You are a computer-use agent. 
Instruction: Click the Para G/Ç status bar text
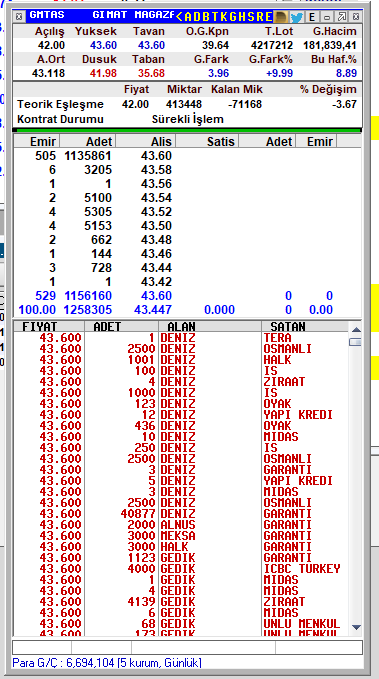coord(107,663)
